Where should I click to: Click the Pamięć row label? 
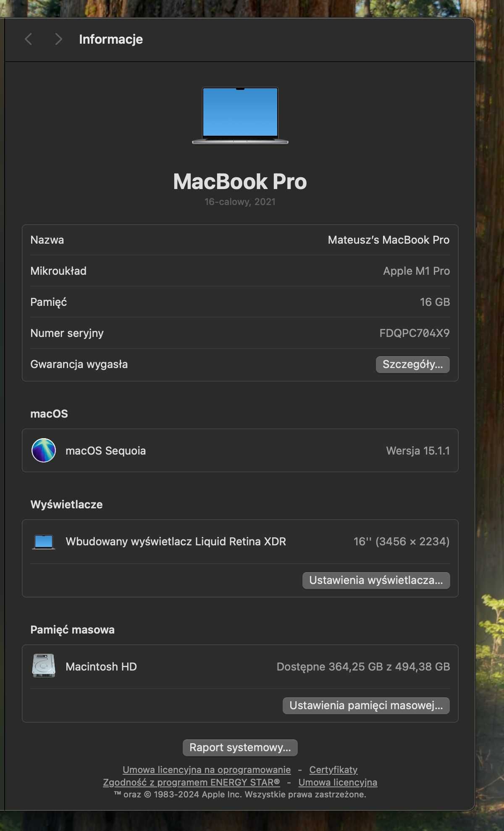click(49, 302)
